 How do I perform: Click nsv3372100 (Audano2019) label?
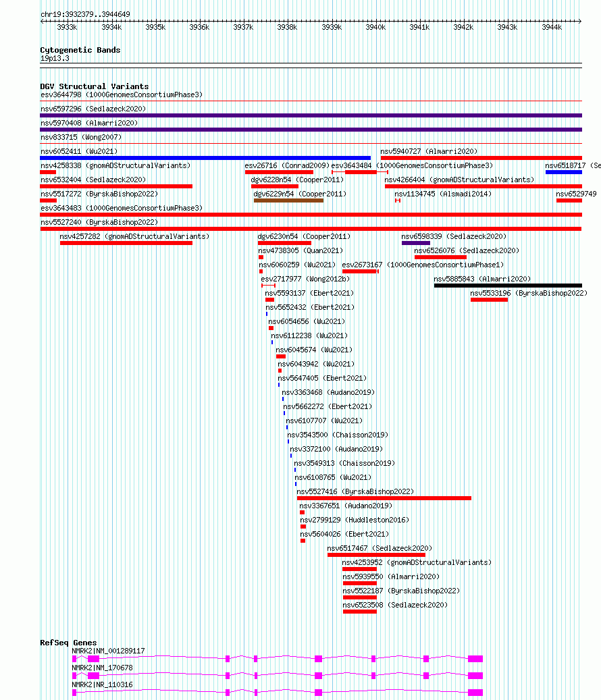pos(336,449)
